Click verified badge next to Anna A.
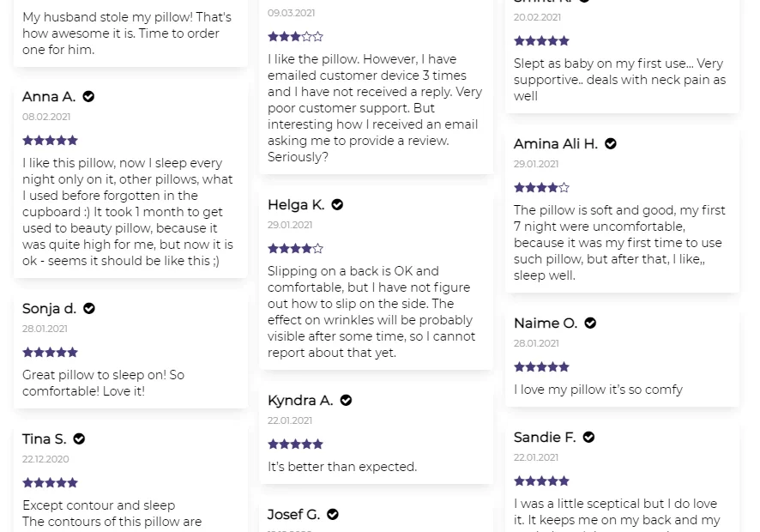 (x=88, y=97)
